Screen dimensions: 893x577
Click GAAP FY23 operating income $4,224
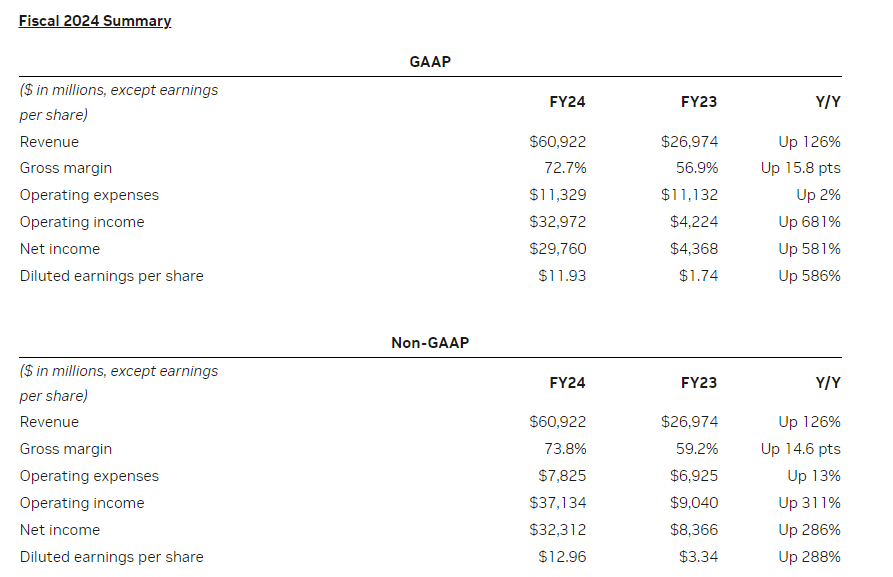[694, 222]
